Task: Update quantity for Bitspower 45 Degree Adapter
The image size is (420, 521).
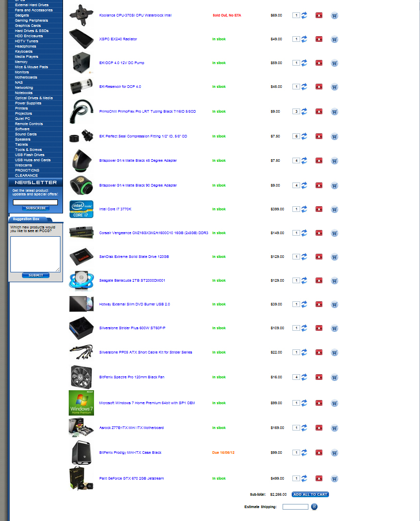Action: [x=304, y=160]
